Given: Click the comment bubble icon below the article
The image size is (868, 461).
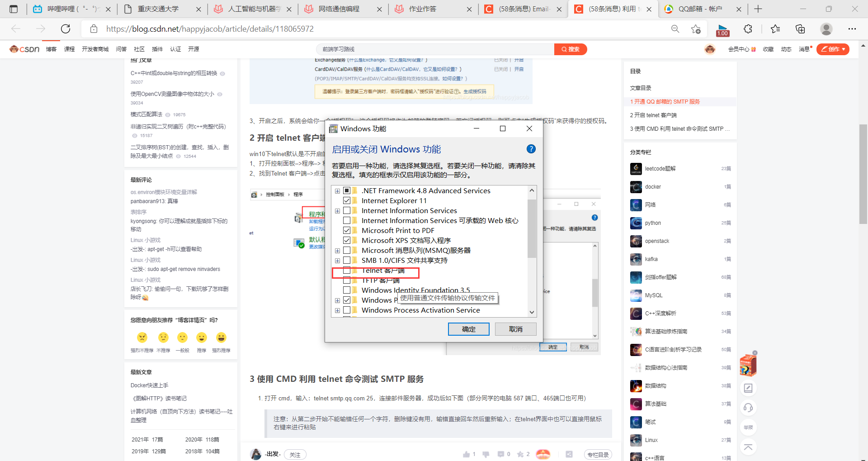Looking at the screenshot, I should tap(501, 454).
